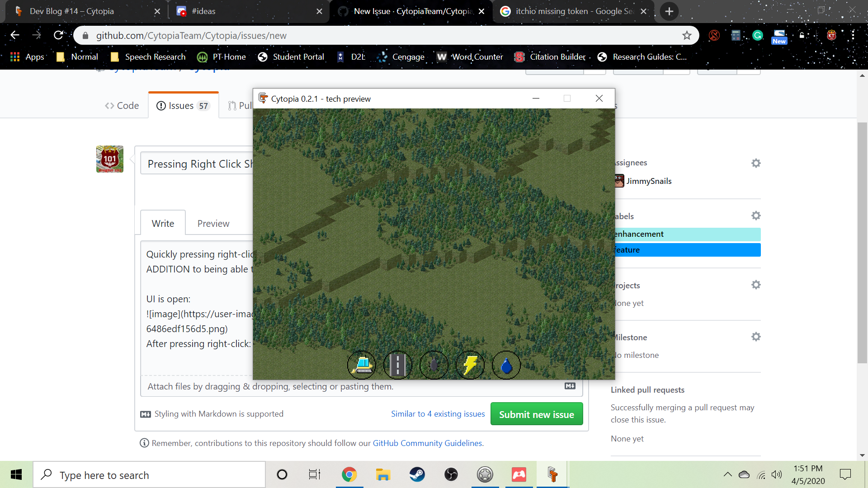
Task: Open the road construction tool
Action: tap(397, 365)
